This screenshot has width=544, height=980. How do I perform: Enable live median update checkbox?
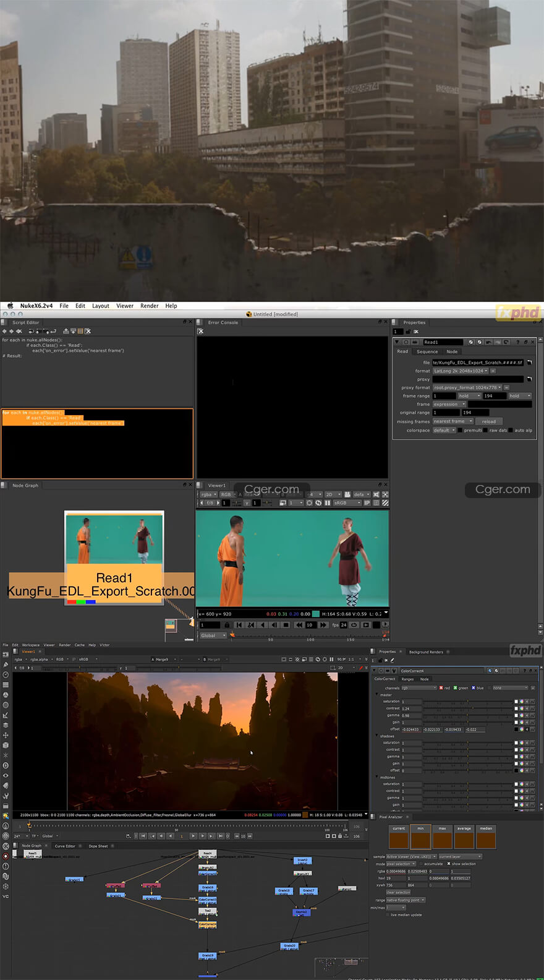[x=388, y=914]
